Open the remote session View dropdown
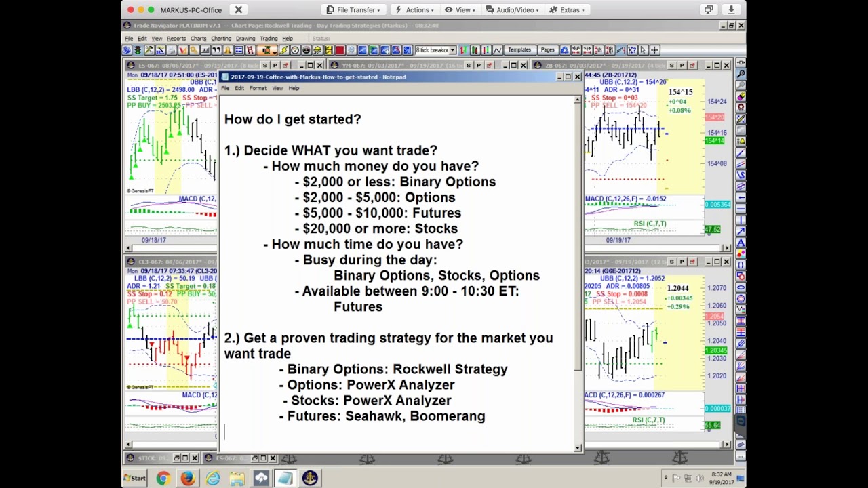 pos(460,9)
